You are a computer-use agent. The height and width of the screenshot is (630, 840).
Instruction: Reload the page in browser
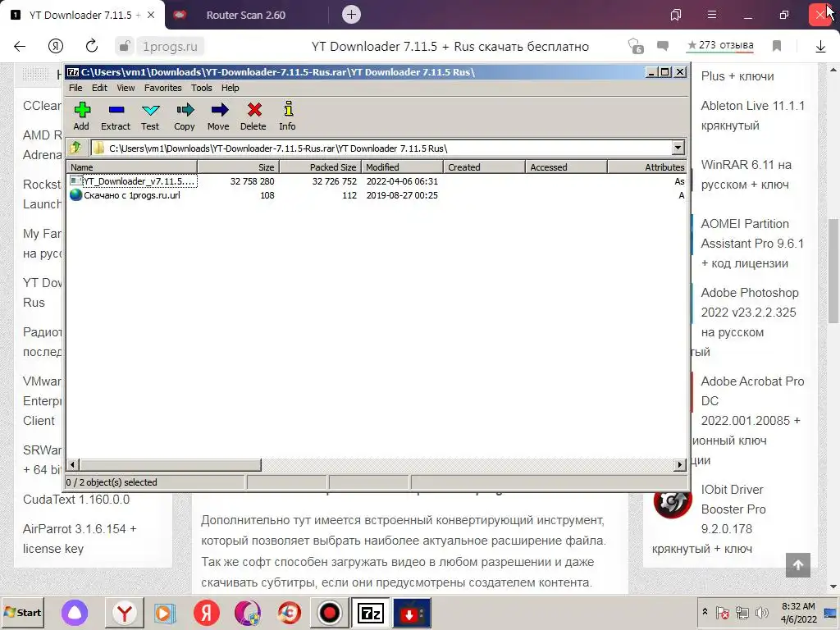92,46
